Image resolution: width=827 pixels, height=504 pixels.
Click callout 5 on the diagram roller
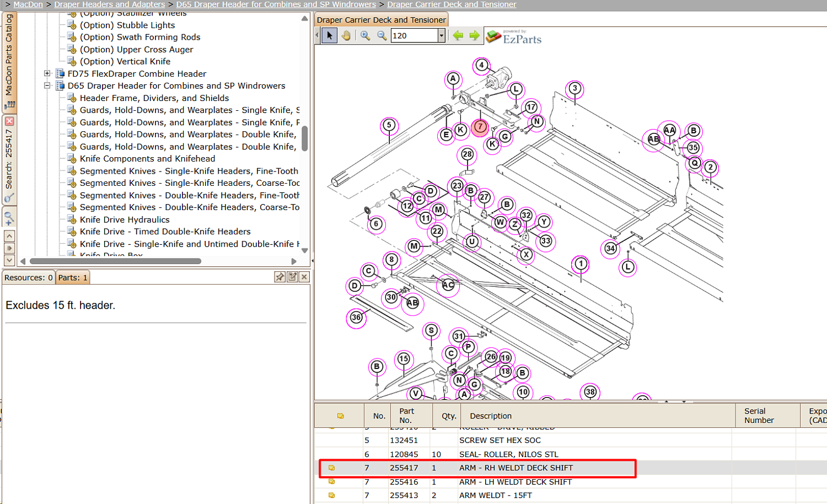[x=389, y=125]
